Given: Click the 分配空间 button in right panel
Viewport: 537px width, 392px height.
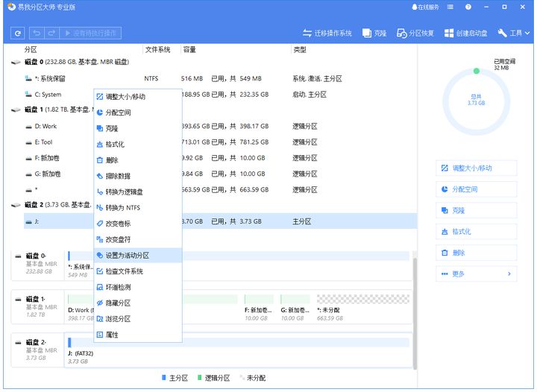Looking at the screenshot, I should click(x=476, y=189).
